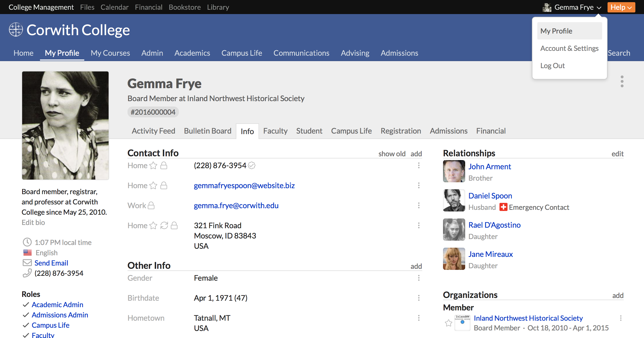Click the red emergency contact cross icon
The width and height of the screenshot is (644, 338).
click(x=503, y=207)
